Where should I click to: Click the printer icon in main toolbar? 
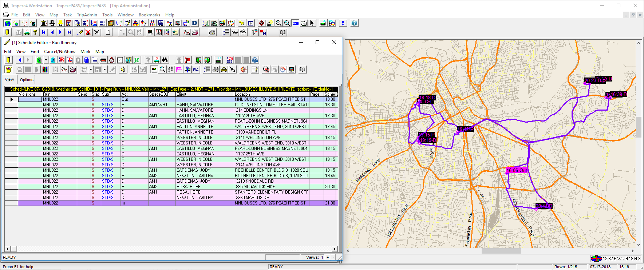(212, 32)
